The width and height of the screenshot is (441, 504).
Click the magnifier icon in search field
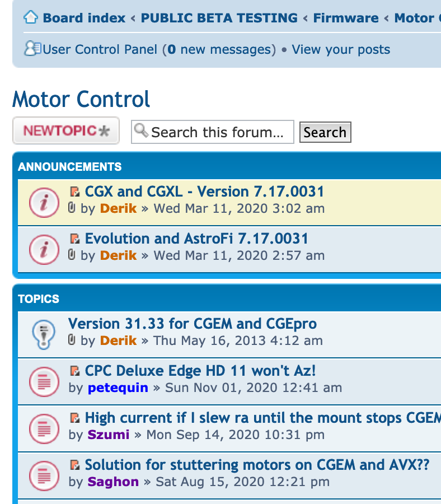click(142, 132)
